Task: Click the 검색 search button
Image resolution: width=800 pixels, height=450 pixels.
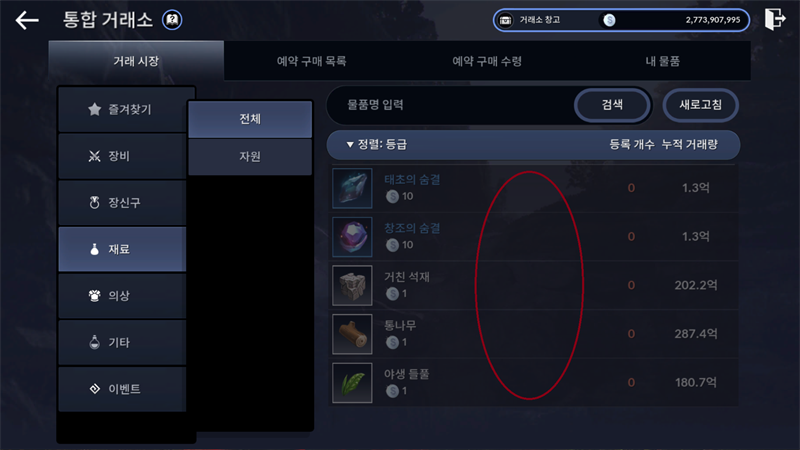Action: 612,105
